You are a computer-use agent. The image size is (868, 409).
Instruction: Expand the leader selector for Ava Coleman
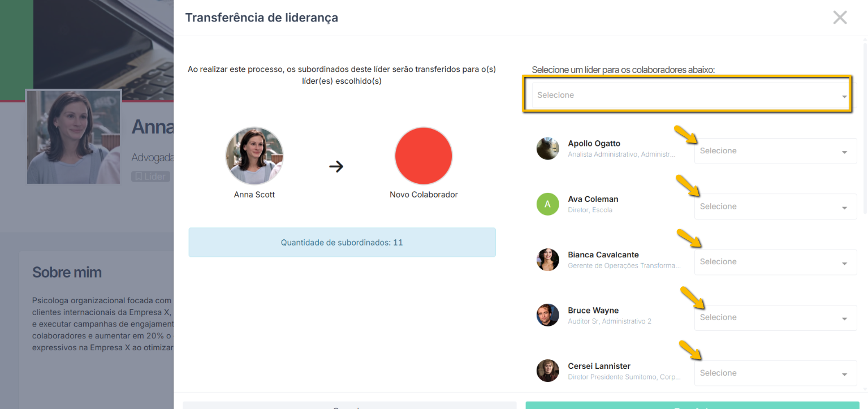coord(775,206)
